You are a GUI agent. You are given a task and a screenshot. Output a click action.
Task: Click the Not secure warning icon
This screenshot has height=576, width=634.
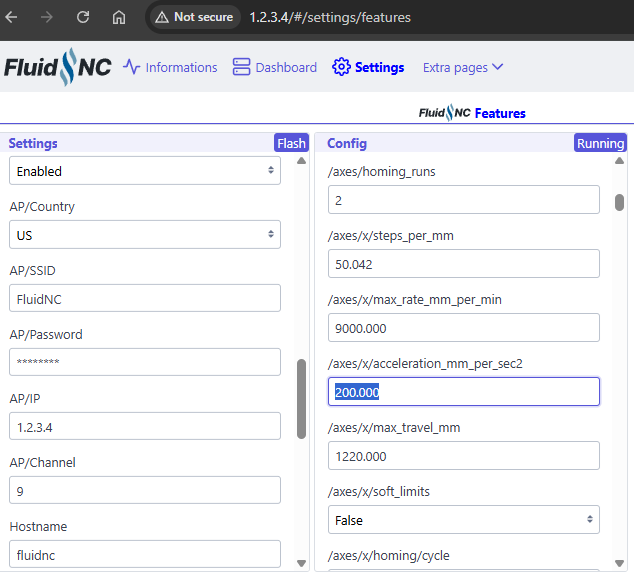[x=162, y=17]
